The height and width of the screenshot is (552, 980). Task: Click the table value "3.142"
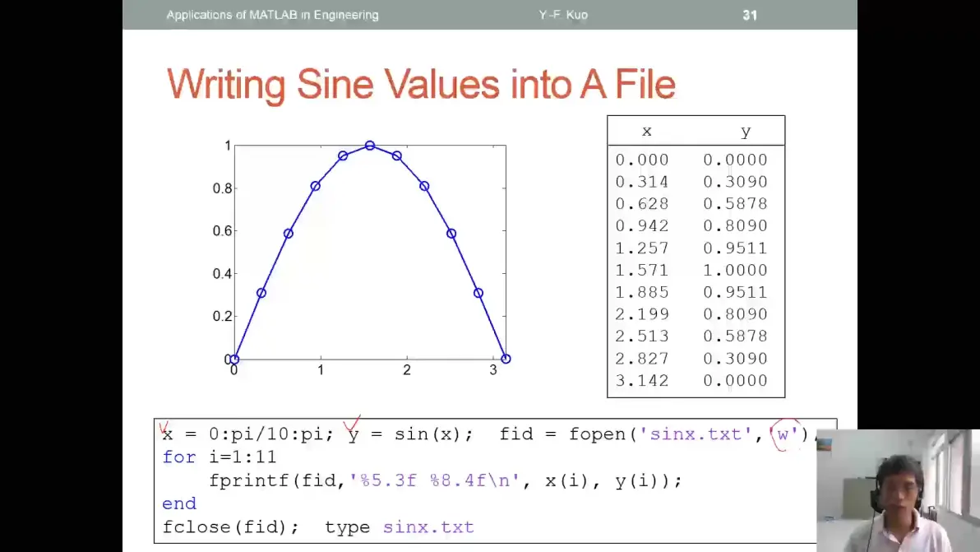coord(642,381)
